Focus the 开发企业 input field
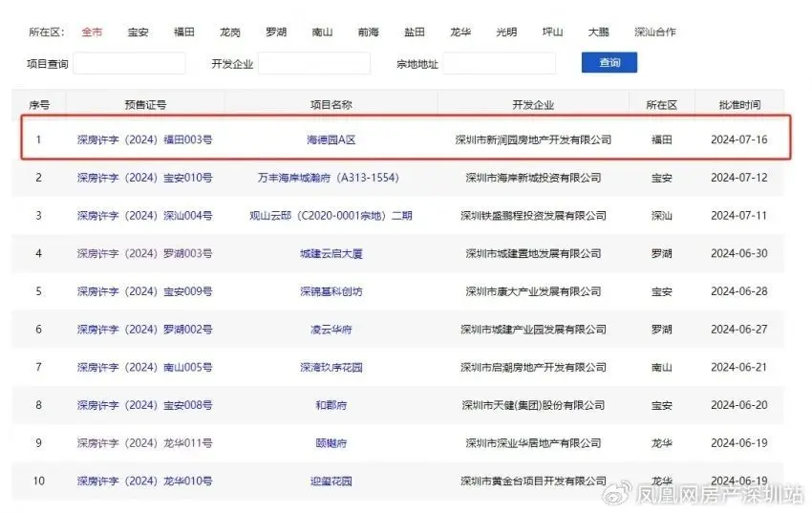Screen dimensions: 812x513 pyautogui.click(x=314, y=63)
